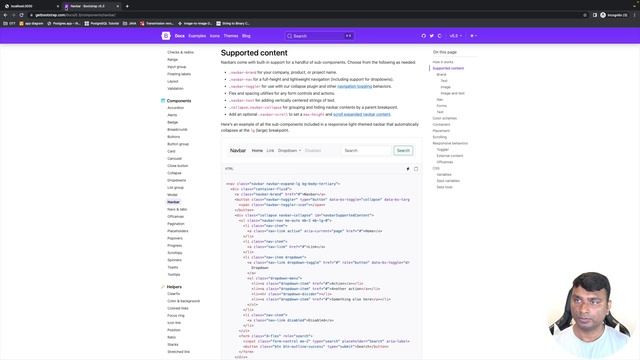Open the app diagram bookmark

point(31,23)
